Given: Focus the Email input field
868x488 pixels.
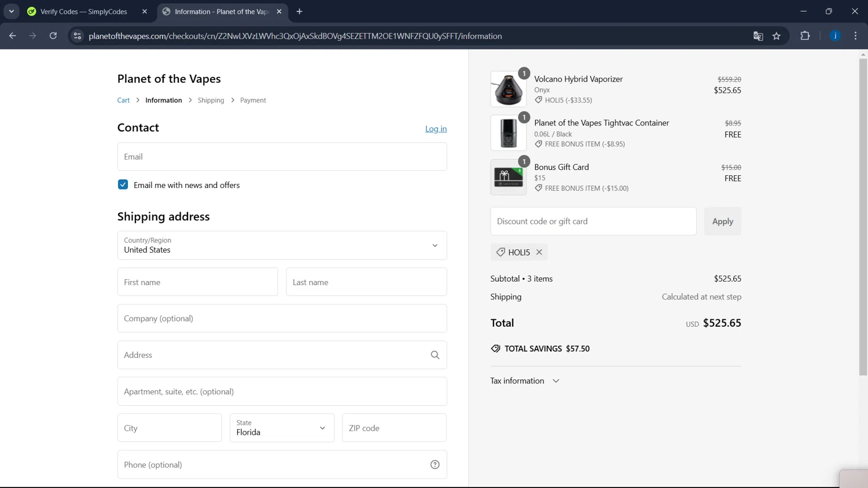Looking at the screenshot, I should (282, 157).
